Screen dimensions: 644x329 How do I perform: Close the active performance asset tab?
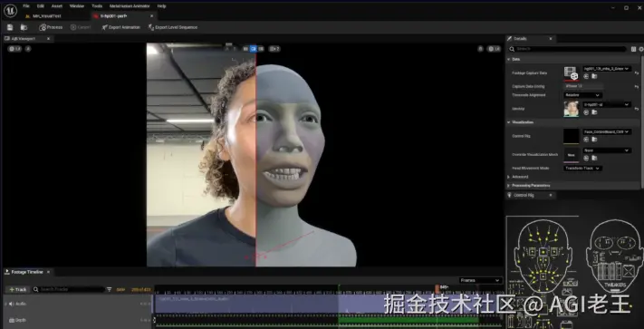coord(151,16)
